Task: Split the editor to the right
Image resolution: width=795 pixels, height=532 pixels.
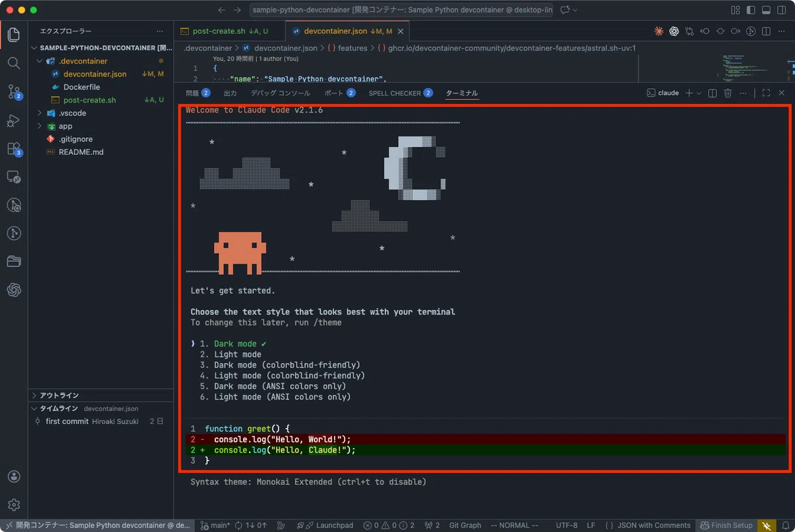Action: click(766, 31)
